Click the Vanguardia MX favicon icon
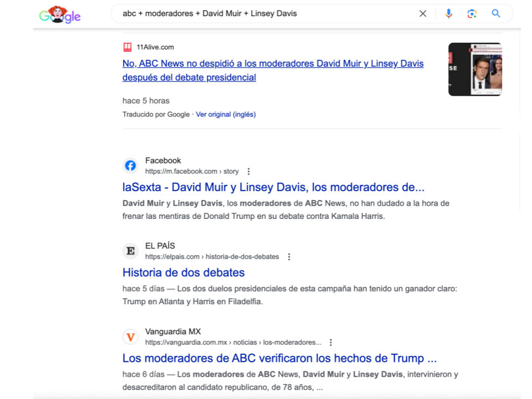Image resolution: width=532 pixels, height=399 pixels. [x=130, y=337]
